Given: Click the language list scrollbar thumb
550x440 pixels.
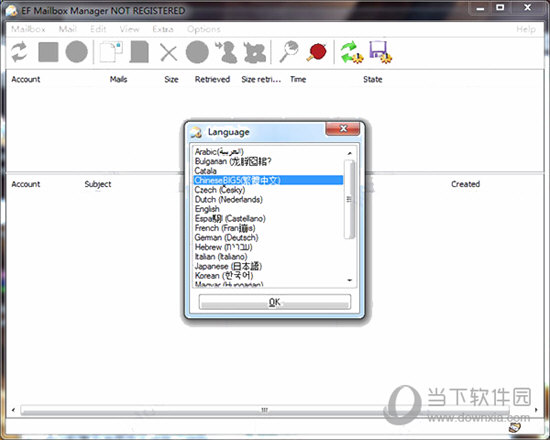Looking at the screenshot, I should click(x=349, y=199).
